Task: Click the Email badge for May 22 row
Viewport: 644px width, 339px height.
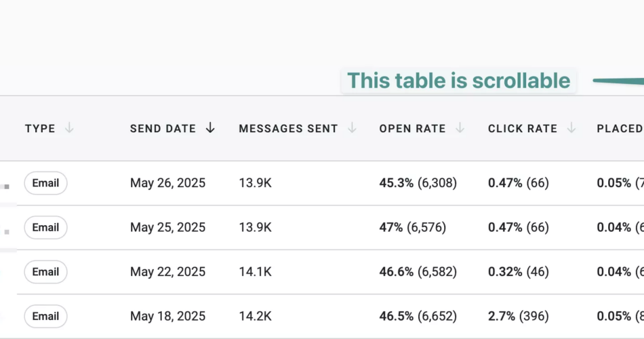Action: point(45,272)
